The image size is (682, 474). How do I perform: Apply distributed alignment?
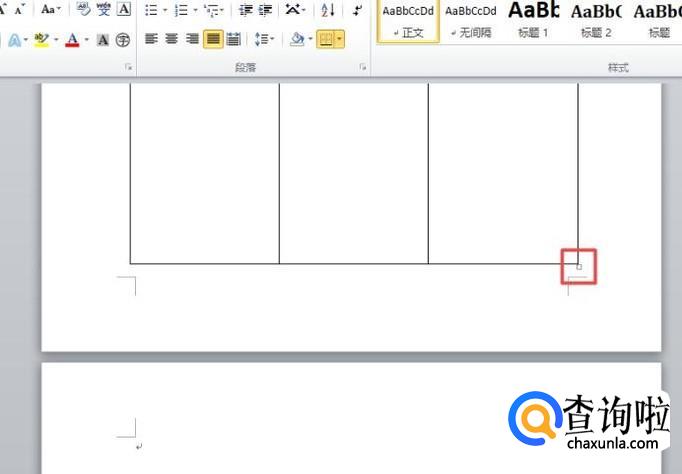pos(234,39)
